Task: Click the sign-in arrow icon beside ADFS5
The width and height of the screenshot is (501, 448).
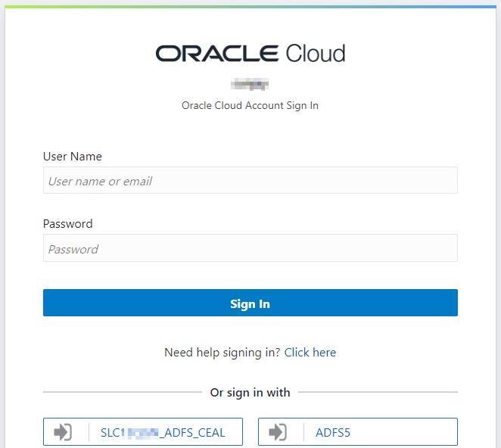Action: coord(278,433)
